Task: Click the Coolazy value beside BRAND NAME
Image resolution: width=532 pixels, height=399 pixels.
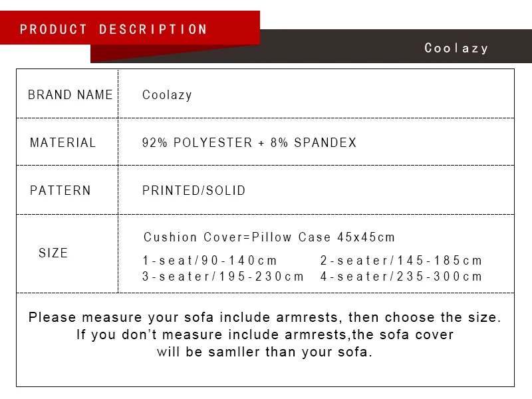Action: click(167, 95)
